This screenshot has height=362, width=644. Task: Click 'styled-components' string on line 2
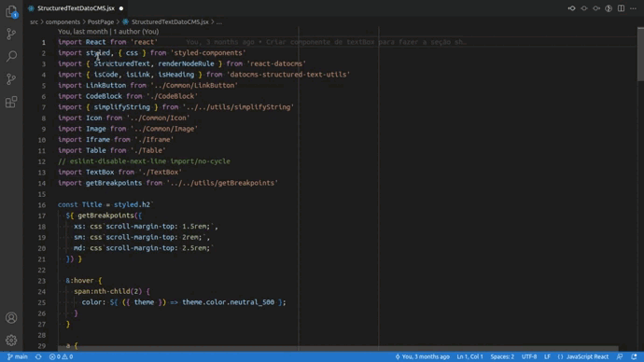(208, 53)
